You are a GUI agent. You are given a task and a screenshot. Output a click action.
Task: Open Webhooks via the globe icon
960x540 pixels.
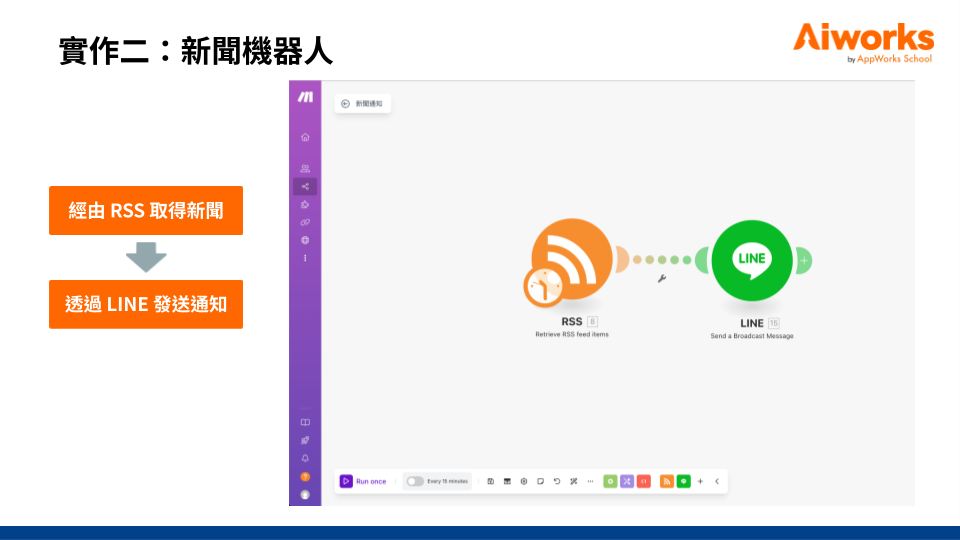click(305, 240)
